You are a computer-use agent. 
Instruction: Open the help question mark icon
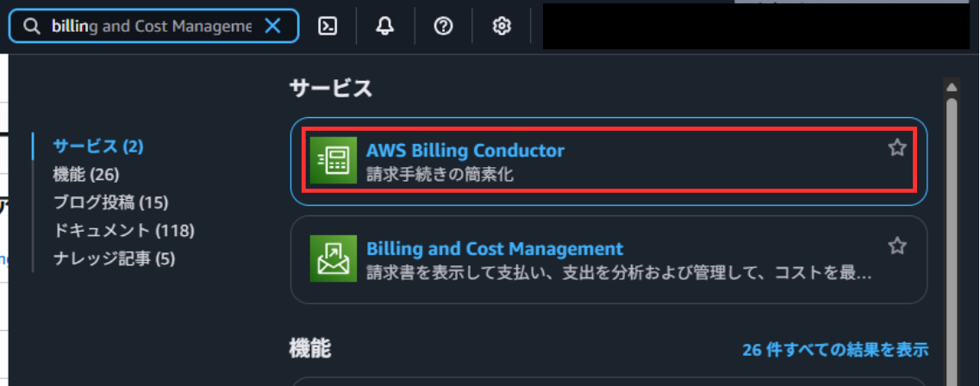click(x=443, y=27)
